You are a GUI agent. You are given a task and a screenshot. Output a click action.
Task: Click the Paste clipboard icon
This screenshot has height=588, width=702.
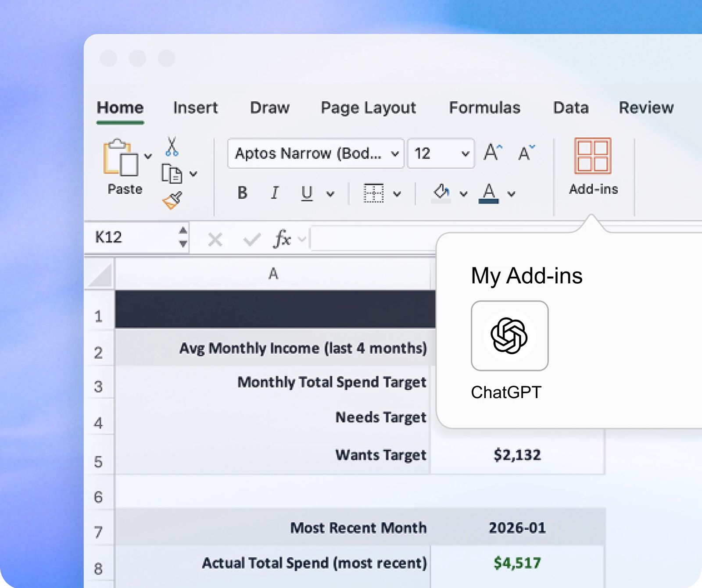pos(121,158)
